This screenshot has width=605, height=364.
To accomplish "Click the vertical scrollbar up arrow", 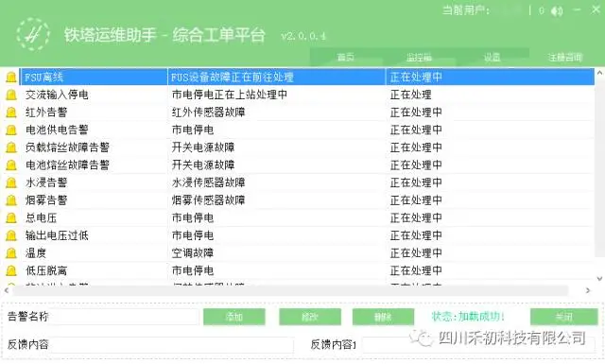I will coord(599,73).
